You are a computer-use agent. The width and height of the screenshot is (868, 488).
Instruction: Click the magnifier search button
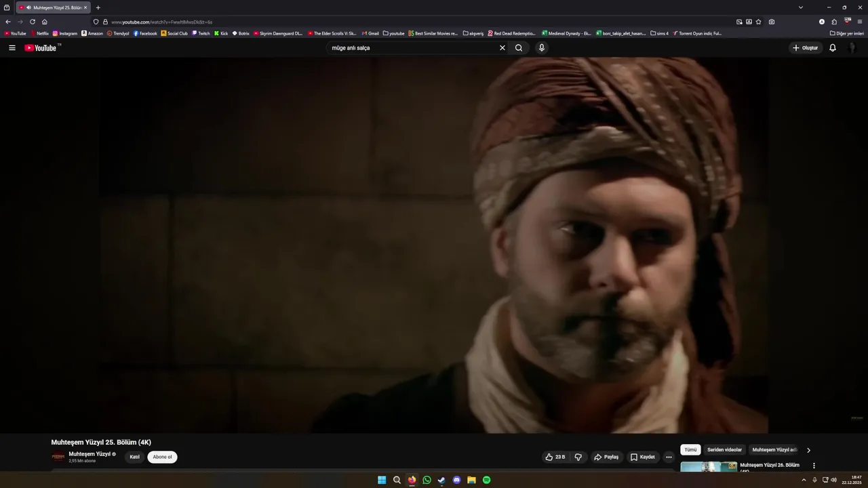coord(519,48)
